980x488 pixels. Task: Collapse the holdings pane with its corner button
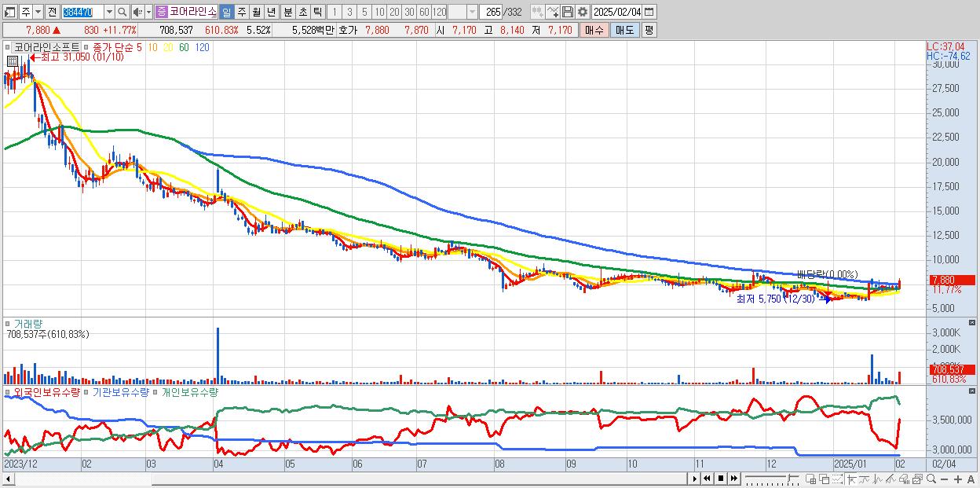tap(973, 391)
